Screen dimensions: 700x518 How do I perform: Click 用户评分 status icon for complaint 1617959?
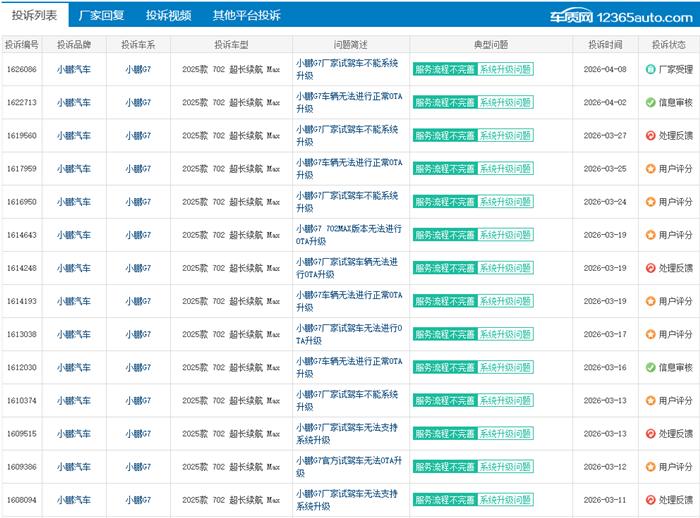(650, 169)
